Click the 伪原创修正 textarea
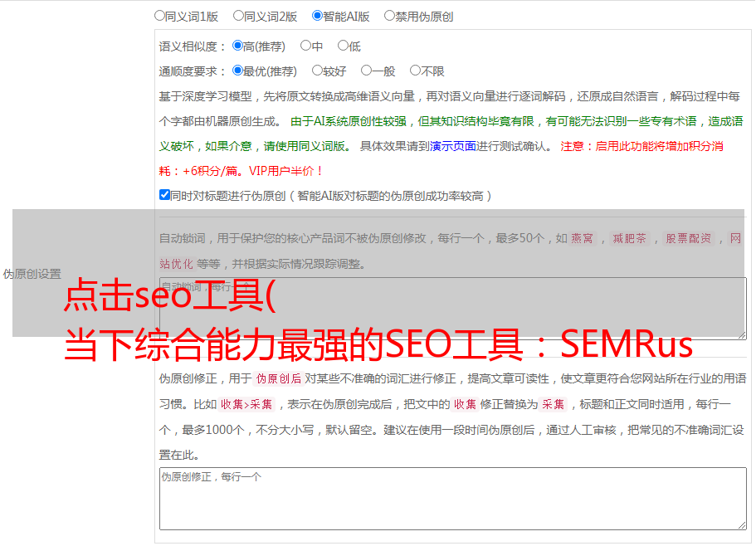 pos(453,499)
